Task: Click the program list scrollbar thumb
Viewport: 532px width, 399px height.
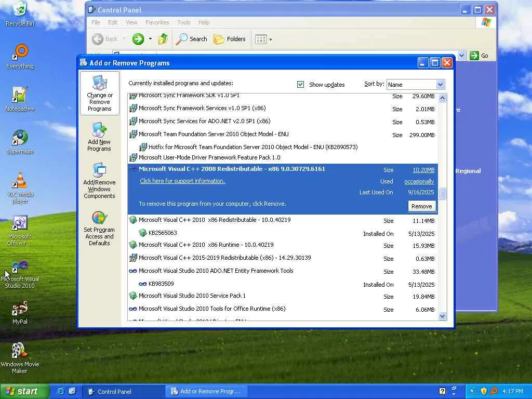Action: (443, 193)
